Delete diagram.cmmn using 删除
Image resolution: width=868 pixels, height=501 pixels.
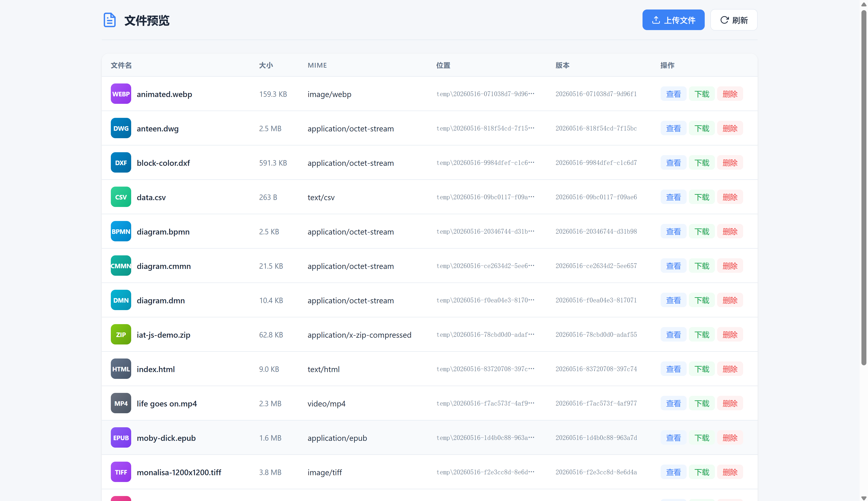click(730, 266)
